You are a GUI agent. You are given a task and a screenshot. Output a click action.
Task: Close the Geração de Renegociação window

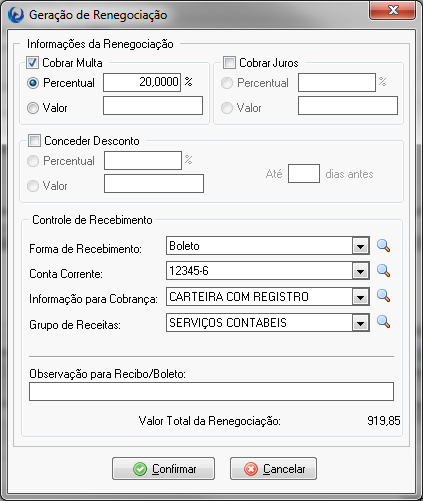click(x=393, y=10)
